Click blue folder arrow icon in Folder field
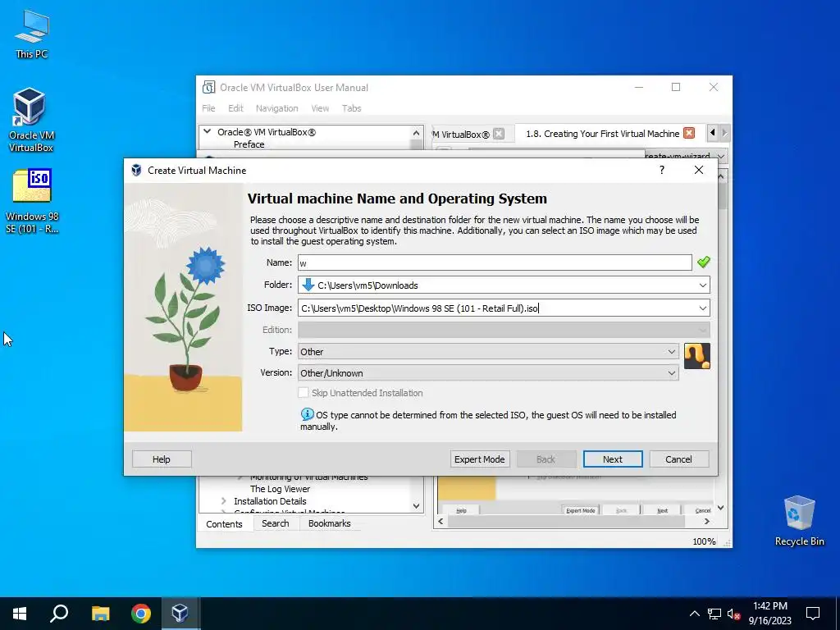Image resolution: width=840 pixels, height=630 pixels. [x=308, y=285]
